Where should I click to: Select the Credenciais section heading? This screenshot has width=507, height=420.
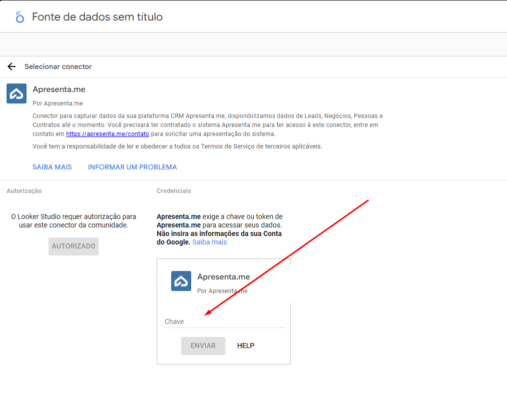[174, 190]
